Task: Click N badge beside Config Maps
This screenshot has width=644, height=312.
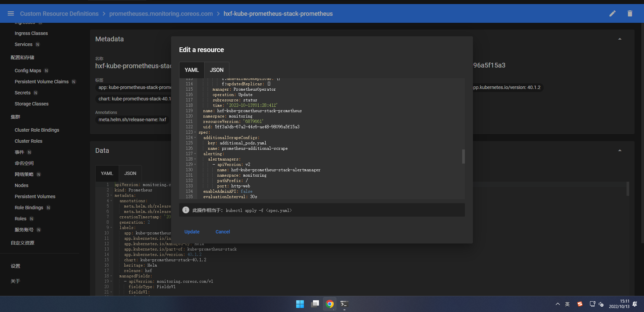Action: coord(46,71)
